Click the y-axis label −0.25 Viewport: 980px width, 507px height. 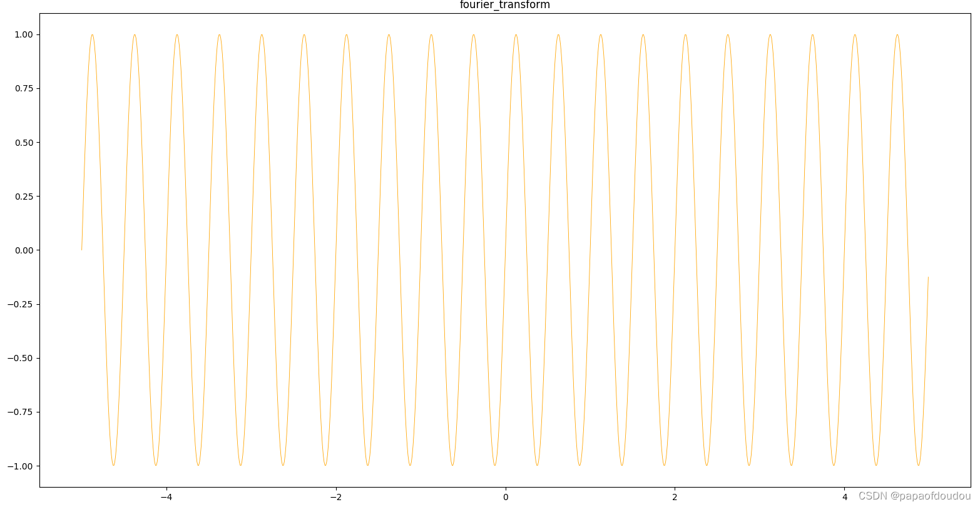(x=19, y=304)
